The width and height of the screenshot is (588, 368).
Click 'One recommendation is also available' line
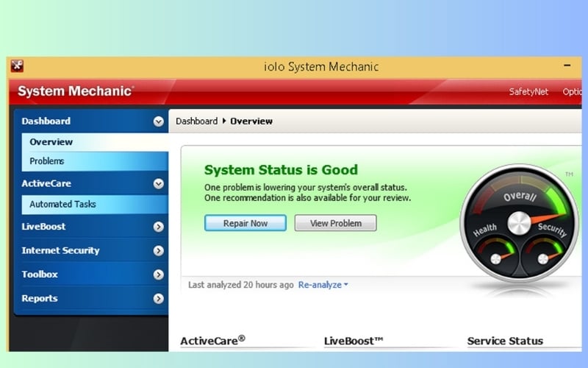coord(307,197)
